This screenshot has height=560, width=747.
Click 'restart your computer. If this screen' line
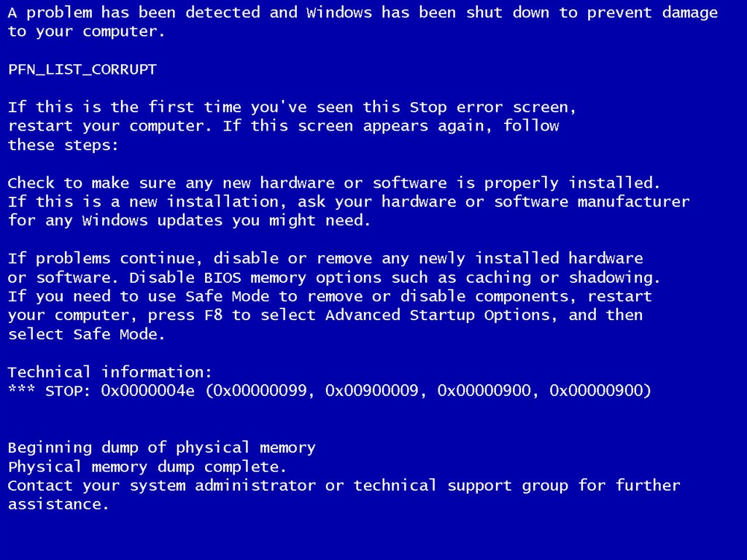pos(284,126)
